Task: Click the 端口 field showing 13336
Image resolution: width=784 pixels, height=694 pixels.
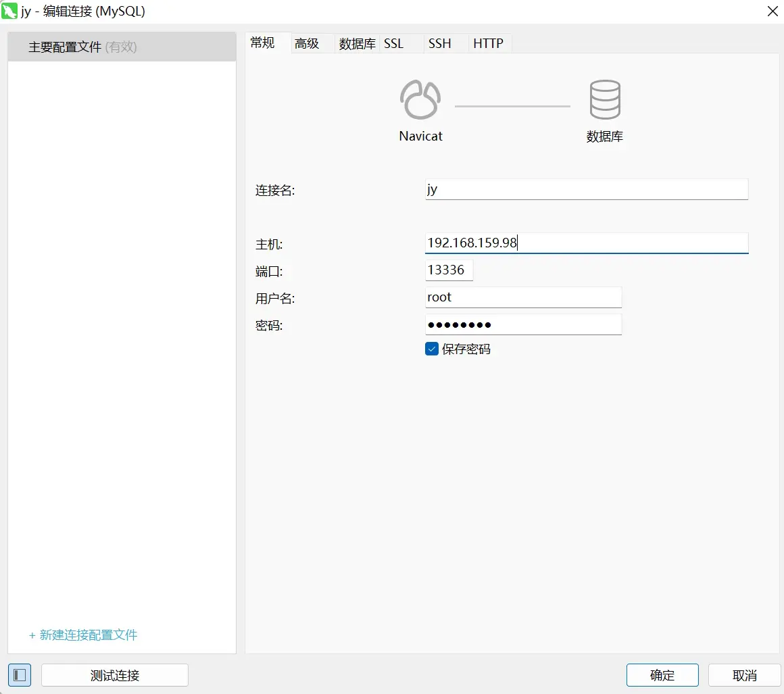Action: coord(449,270)
